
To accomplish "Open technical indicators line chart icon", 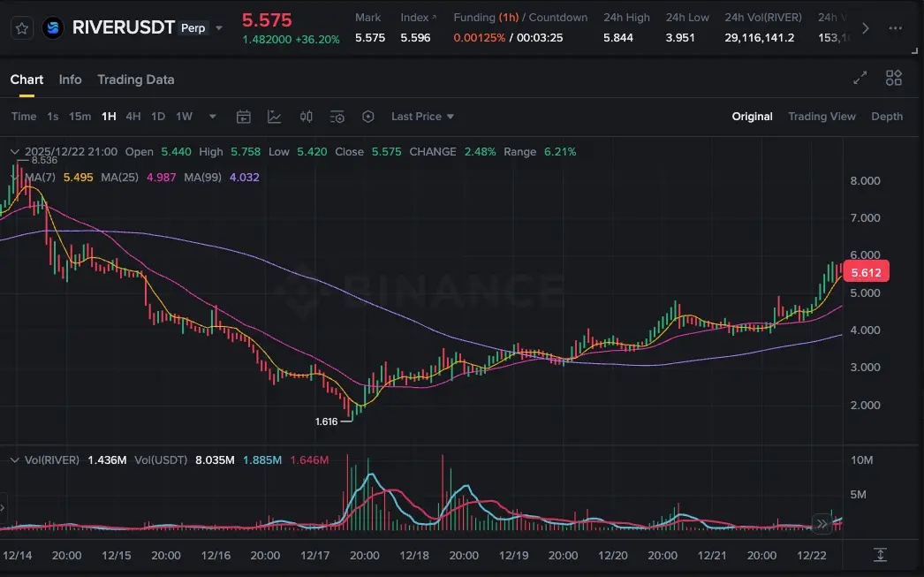I will point(275,117).
